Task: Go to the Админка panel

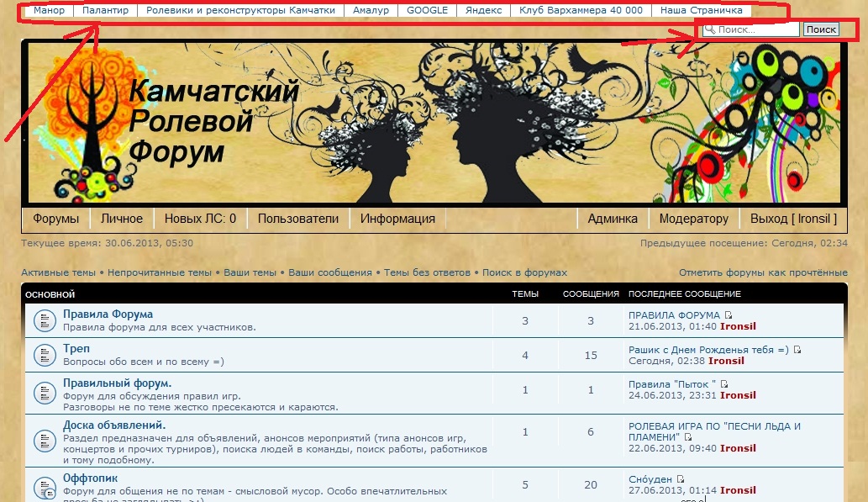Action: pyautogui.click(x=612, y=219)
